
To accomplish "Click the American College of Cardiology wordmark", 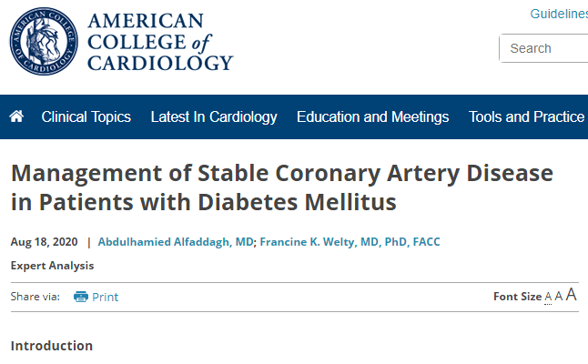I will click(x=160, y=42).
